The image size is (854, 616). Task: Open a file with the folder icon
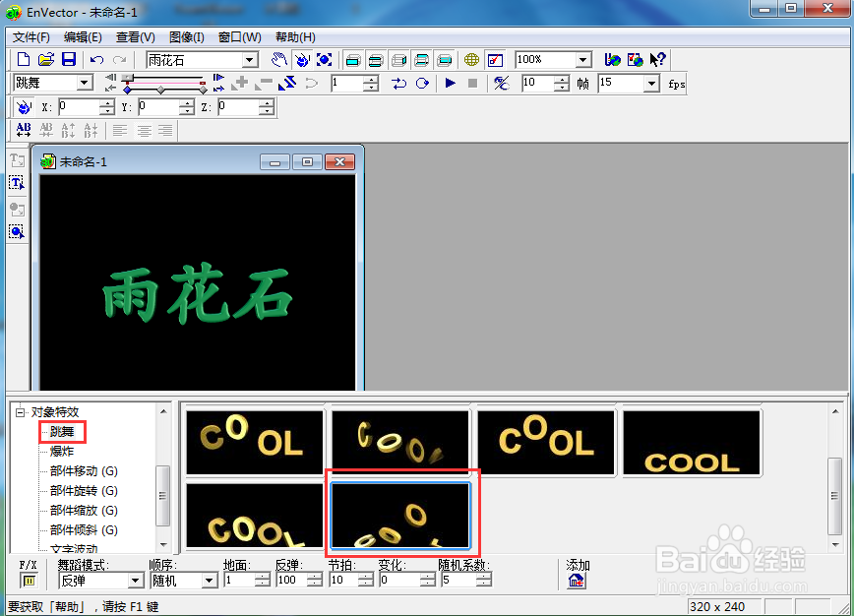[x=46, y=59]
